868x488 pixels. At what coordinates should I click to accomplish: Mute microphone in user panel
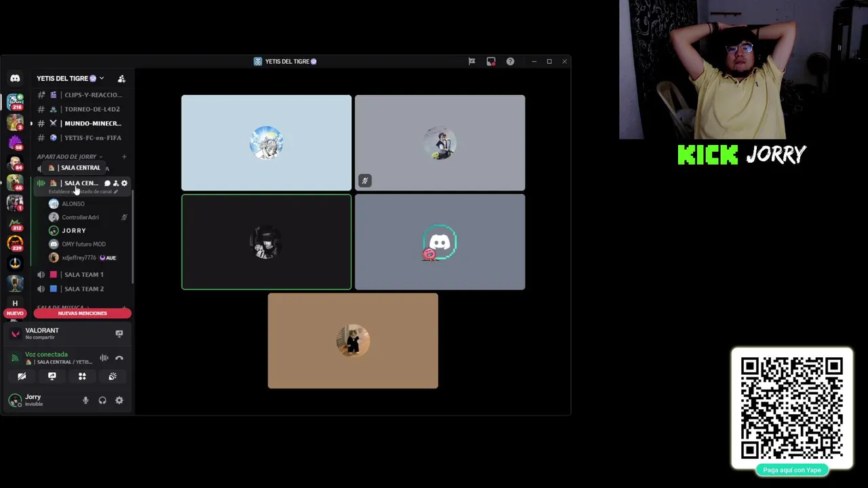click(x=85, y=401)
